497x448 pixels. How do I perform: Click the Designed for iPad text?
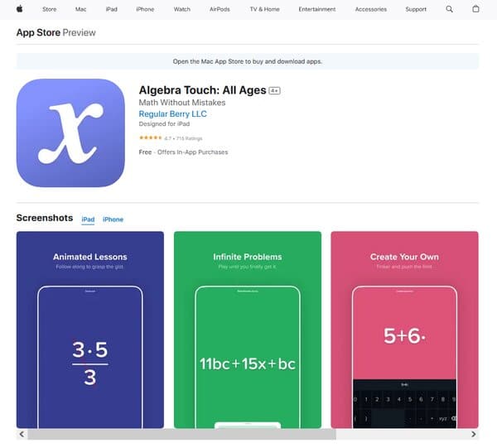tap(164, 123)
